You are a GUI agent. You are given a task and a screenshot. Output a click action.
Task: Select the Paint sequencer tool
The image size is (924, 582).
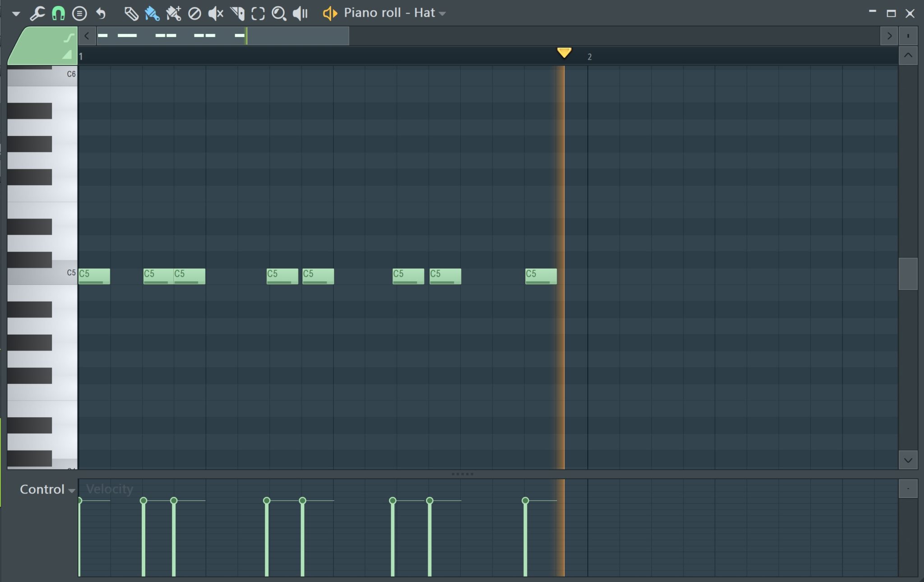coord(174,13)
